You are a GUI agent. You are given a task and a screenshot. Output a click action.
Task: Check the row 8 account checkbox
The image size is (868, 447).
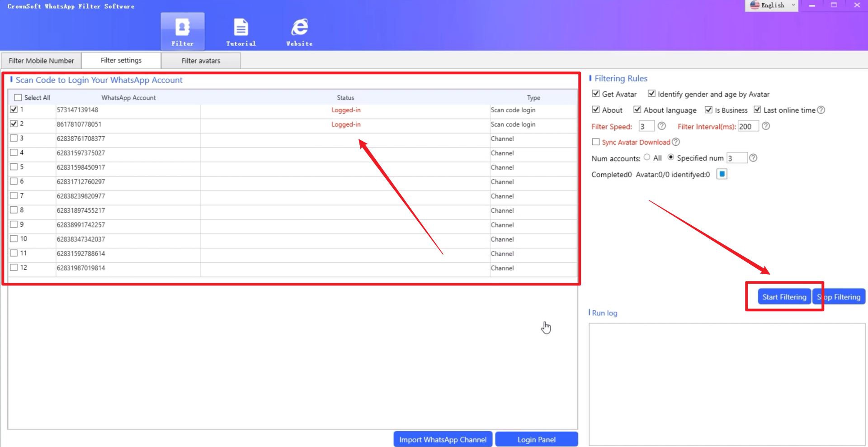(x=14, y=210)
